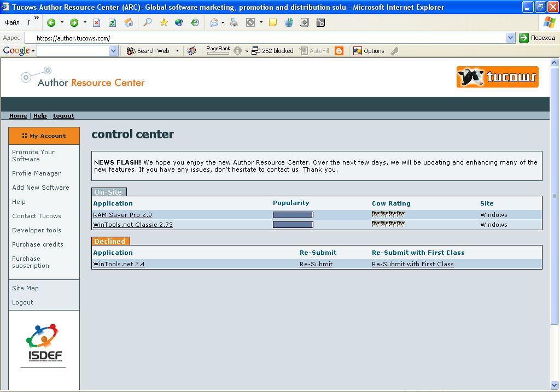Expand the PageRank info dropdown arrow
Screen dimensions: 560x392
point(247,51)
